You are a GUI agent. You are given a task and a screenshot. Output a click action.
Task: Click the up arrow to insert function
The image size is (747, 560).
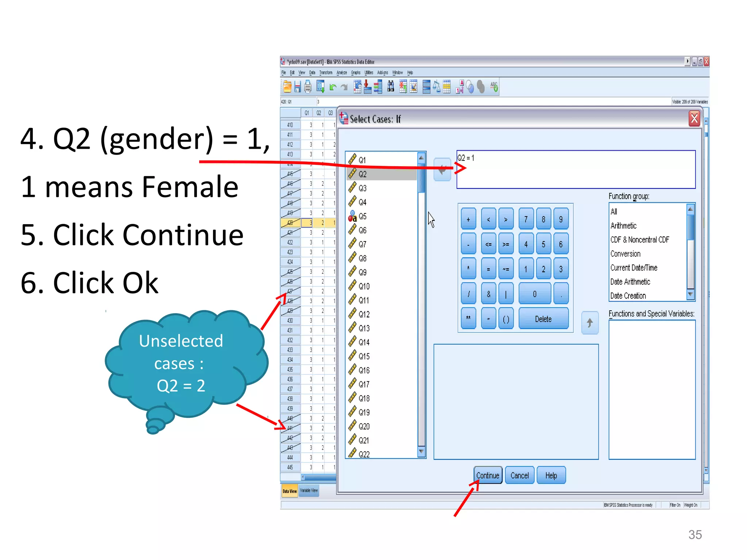pos(590,323)
